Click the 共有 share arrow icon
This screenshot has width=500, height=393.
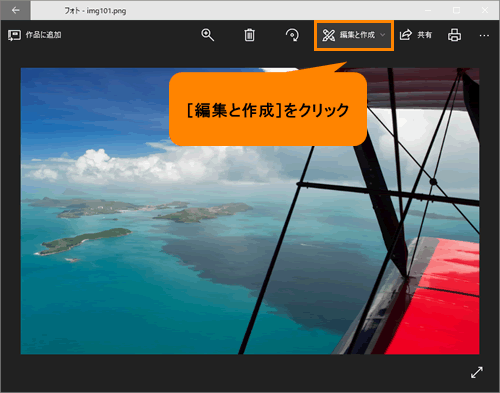[406, 35]
